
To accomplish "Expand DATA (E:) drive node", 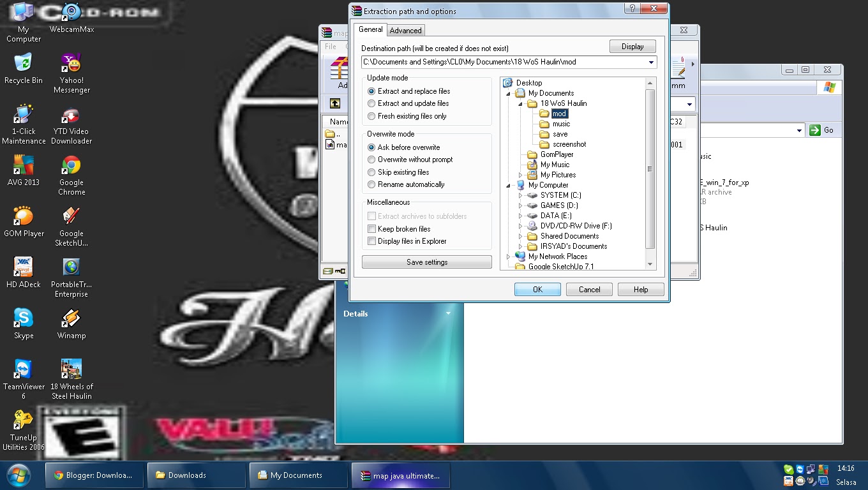I will click(521, 216).
